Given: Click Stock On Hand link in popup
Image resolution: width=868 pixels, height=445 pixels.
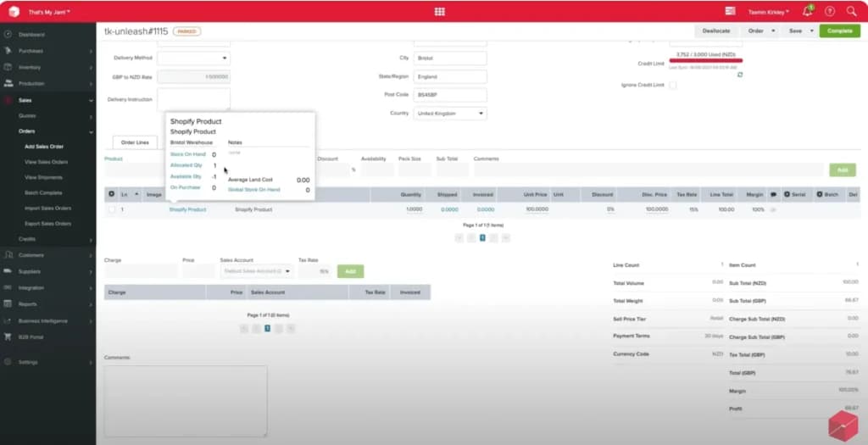Looking at the screenshot, I should 188,154.
